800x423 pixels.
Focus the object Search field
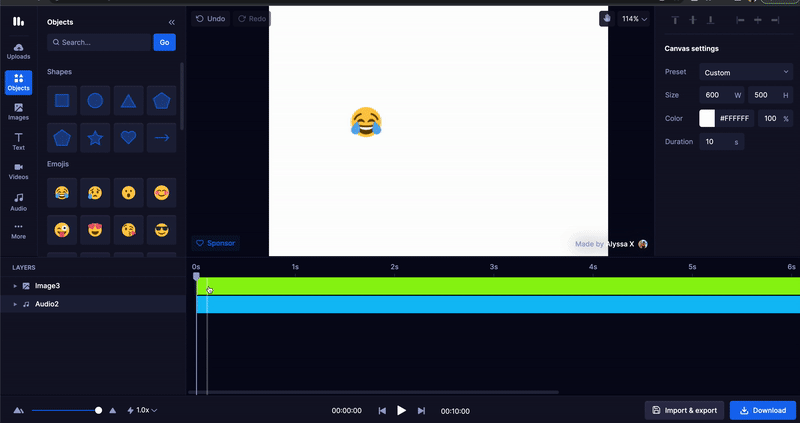[99, 42]
